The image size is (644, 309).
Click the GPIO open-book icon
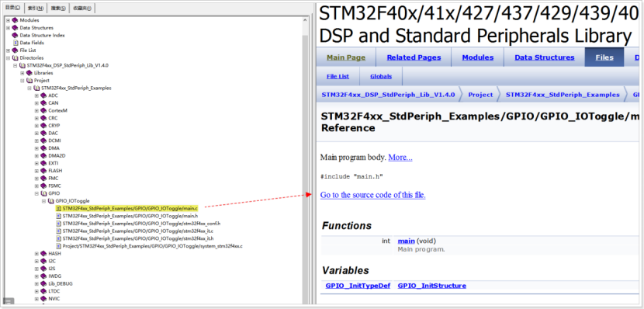pyautogui.click(x=43, y=193)
